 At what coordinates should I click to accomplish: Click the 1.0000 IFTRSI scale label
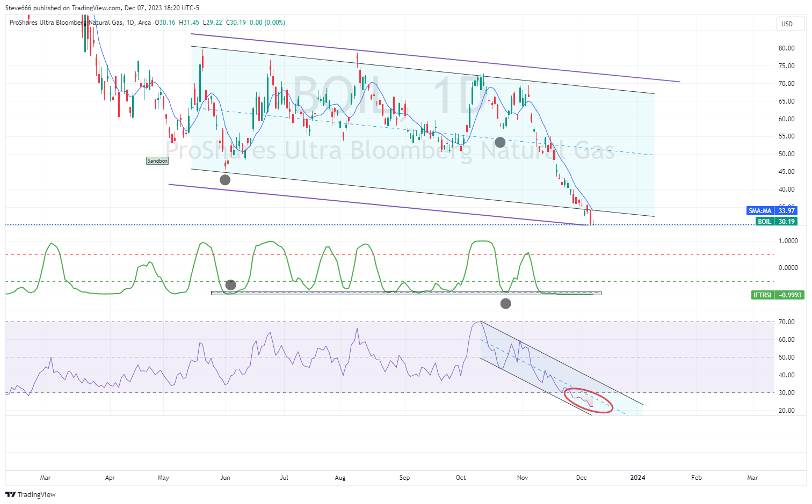click(x=788, y=241)
